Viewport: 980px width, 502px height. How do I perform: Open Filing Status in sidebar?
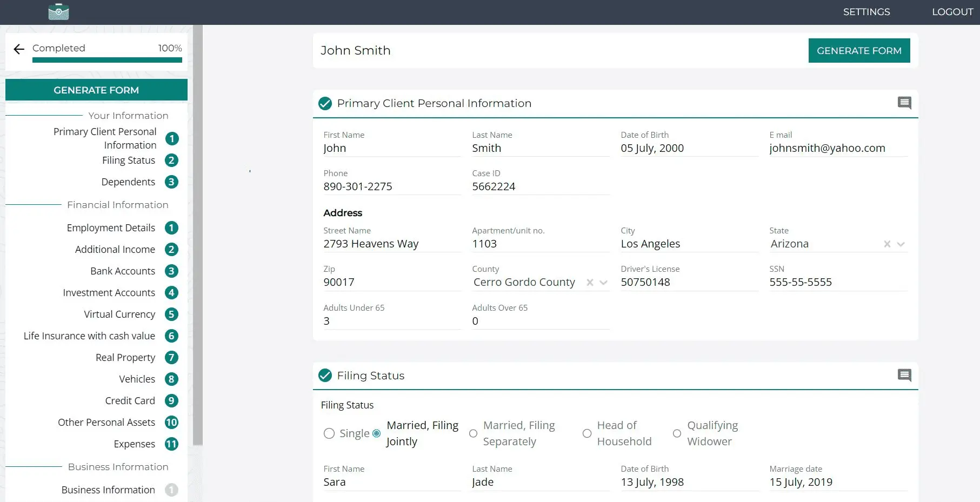tap(129, 160)
